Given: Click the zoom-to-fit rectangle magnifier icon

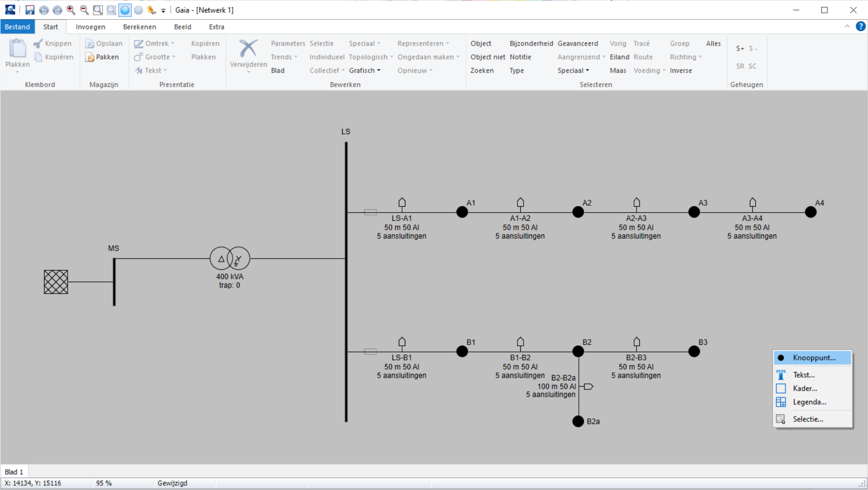Looking at the screenshot, I should click(x=98, y=10).
